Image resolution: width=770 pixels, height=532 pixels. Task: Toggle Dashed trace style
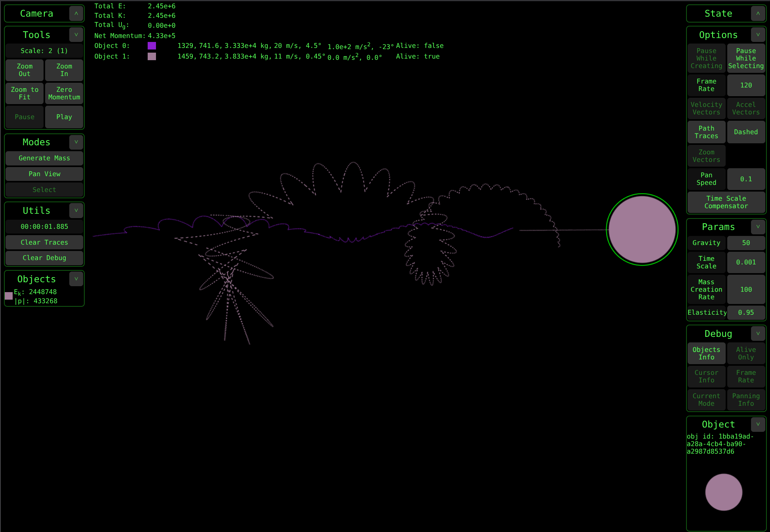(746, 132)
